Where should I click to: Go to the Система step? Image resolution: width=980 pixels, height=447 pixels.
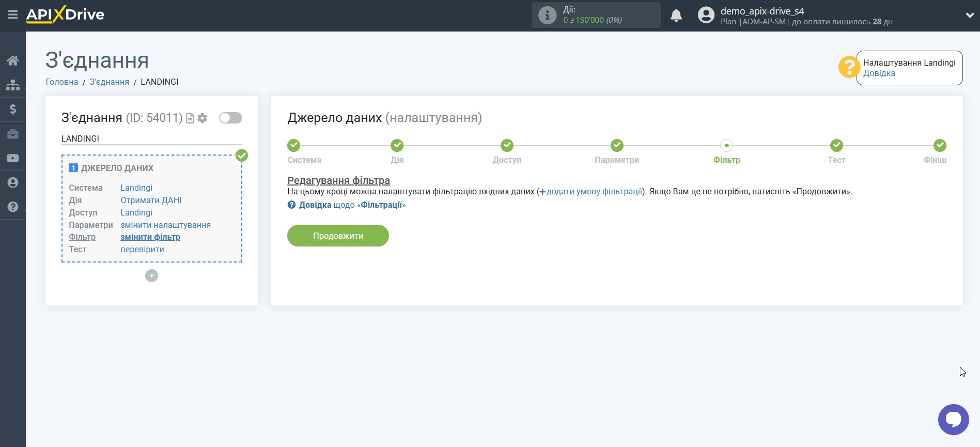[293, 145]
